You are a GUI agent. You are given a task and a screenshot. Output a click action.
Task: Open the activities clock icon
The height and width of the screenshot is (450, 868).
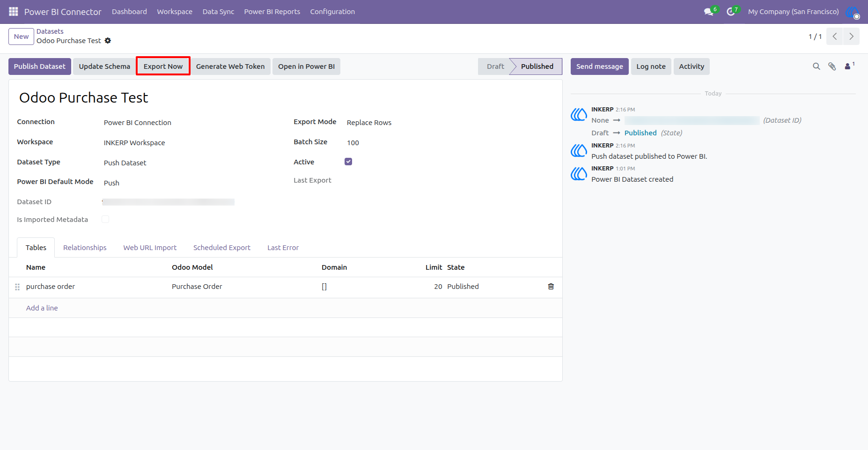731,12
